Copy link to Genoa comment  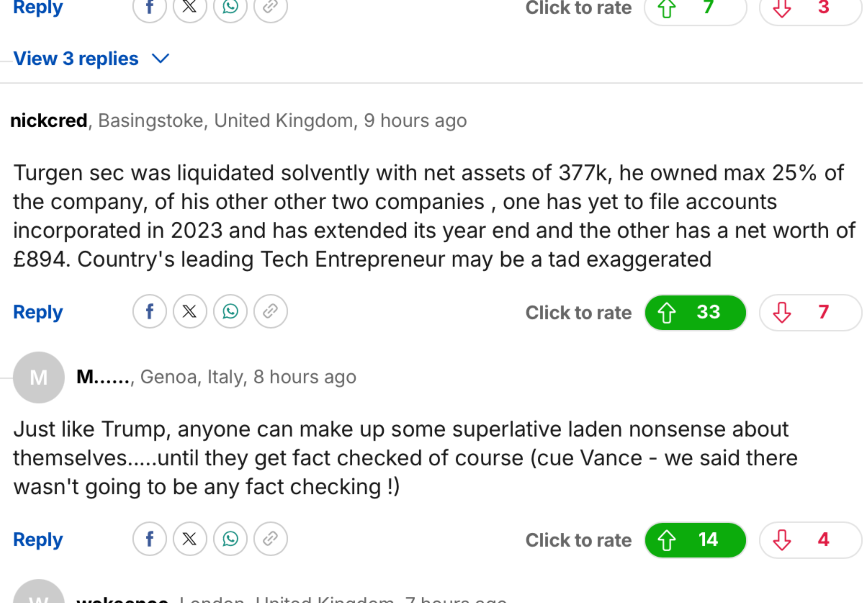(271, 539)
